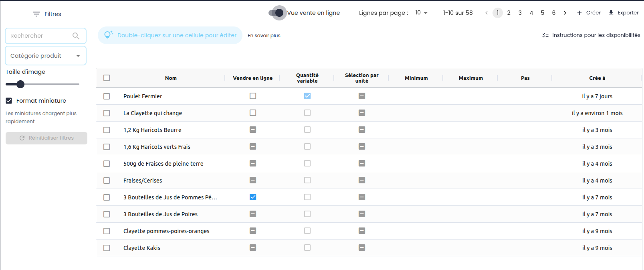The image size is (644, 270).
Task: Check Vendre en ligne for Poulet Fermier
Action: click(x=253, y=96)
